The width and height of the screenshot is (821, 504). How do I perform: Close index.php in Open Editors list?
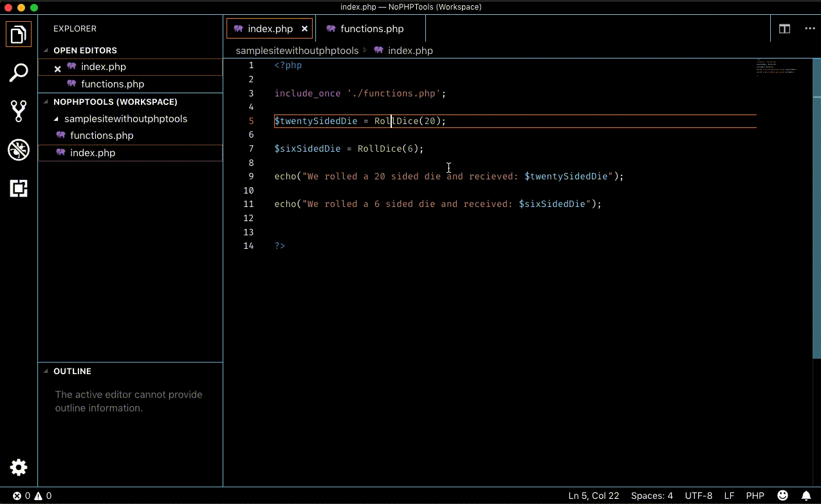click(x=57, y=67)
